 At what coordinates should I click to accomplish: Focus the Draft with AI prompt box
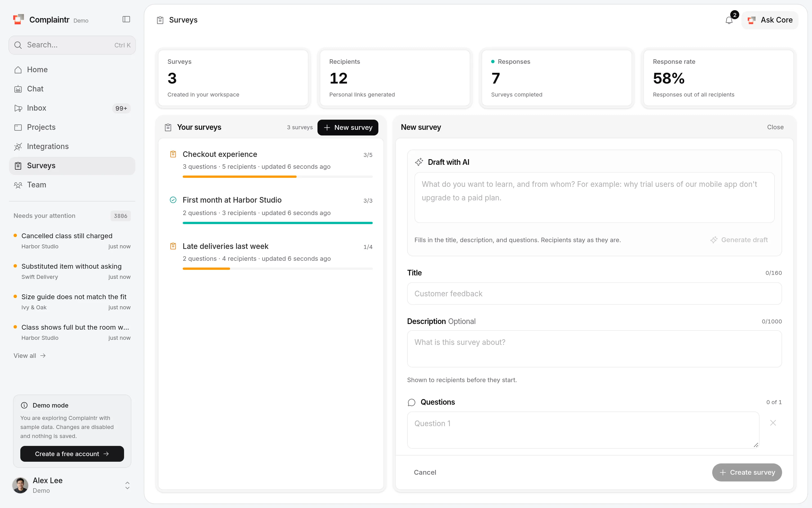pos(594,198)
